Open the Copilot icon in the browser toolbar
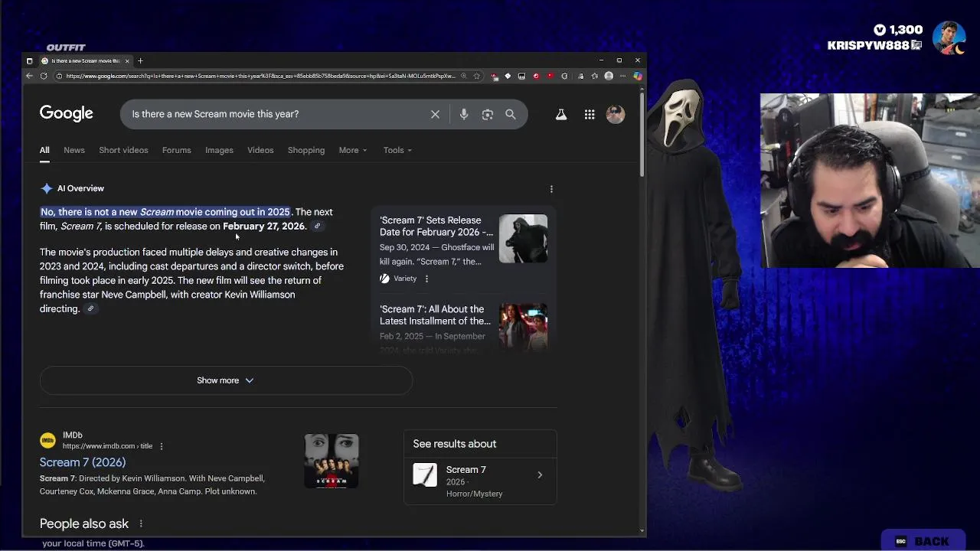This screenshot has height=551, width=980. [638, 76]
